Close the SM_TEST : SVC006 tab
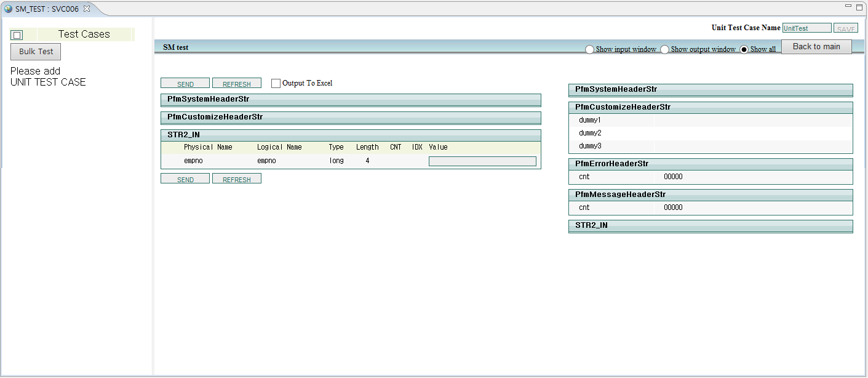868x378 pixels. [87, 9]
